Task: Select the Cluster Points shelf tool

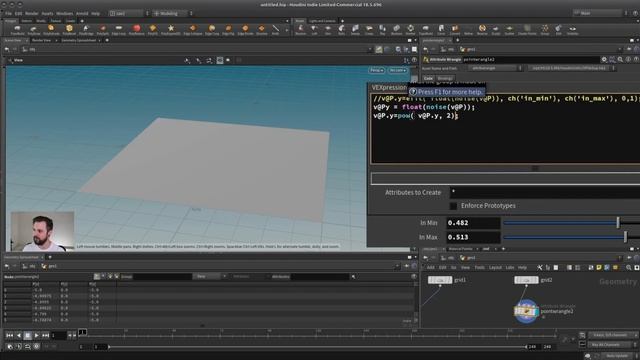Action: click(x=527, y=30)
